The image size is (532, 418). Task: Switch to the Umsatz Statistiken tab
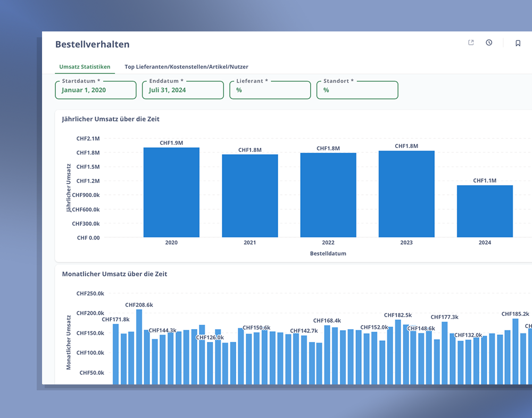tap(85, 67)
